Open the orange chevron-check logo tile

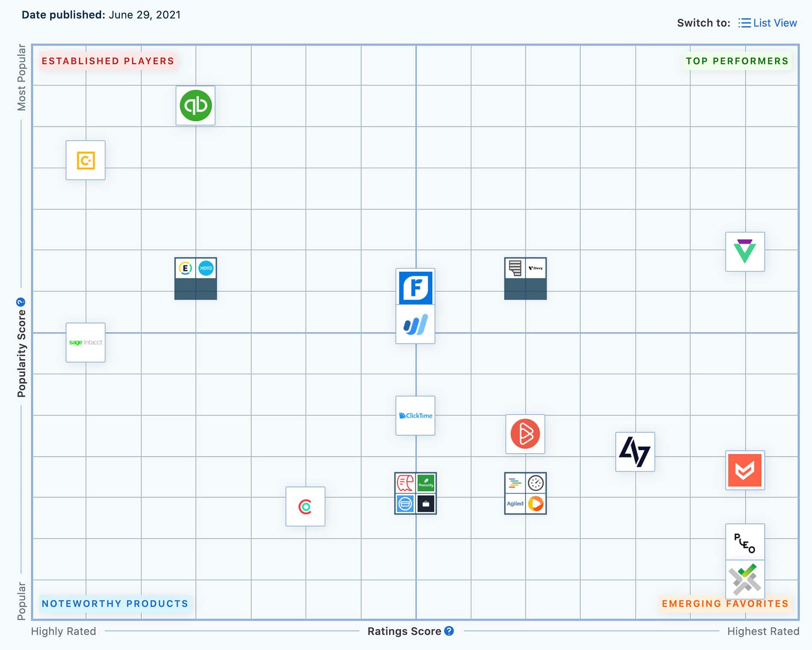point(745,470)
